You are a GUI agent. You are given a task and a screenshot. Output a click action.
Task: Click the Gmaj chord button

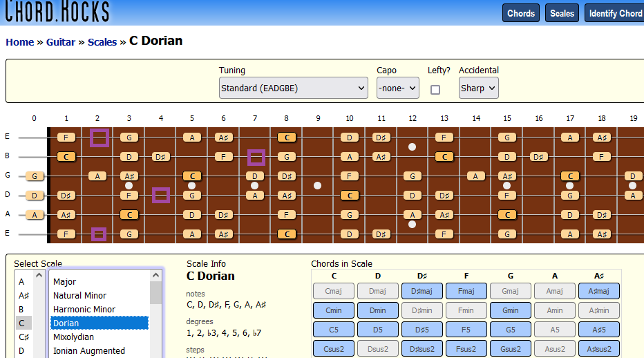[x=511, y=291]
